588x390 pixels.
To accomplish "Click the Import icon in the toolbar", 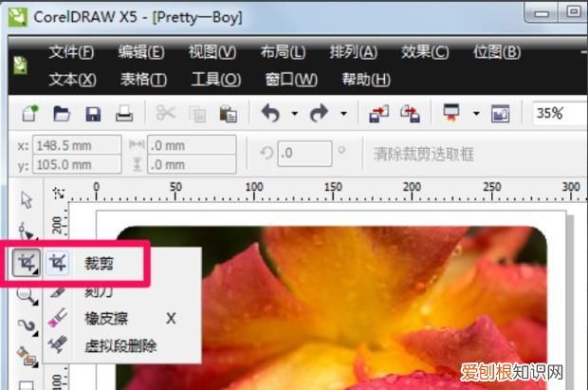I will point(379,114).
